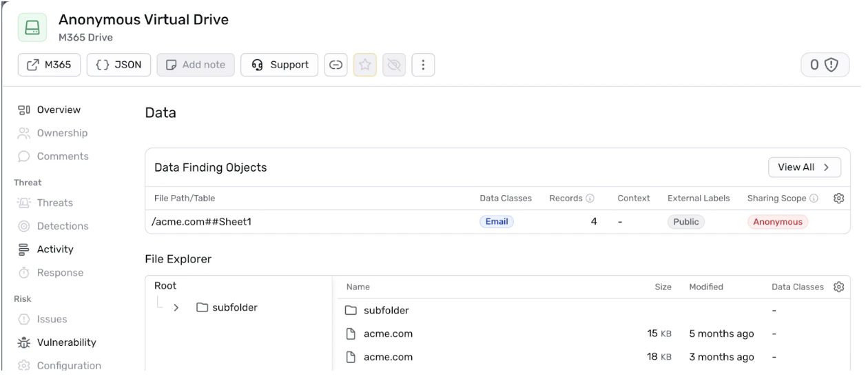
Task: Click the Email data class tag
Action: tap(497, 222)
